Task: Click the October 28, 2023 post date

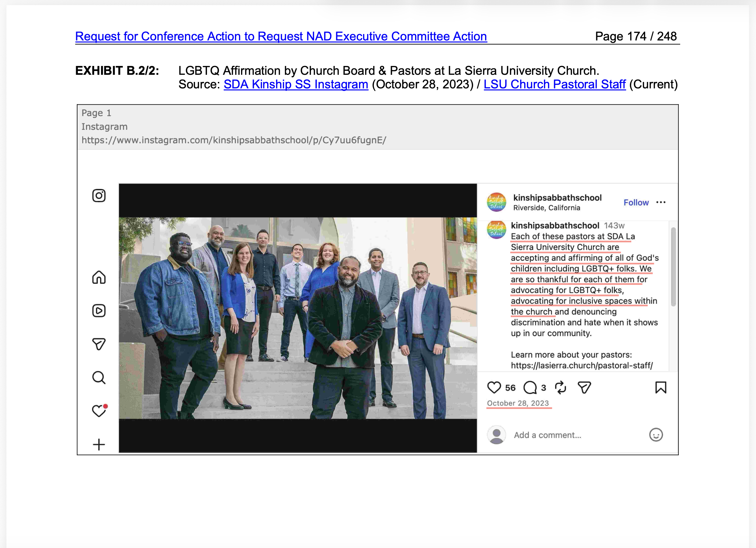Action: pyautogui.click(x=518, y=403)
